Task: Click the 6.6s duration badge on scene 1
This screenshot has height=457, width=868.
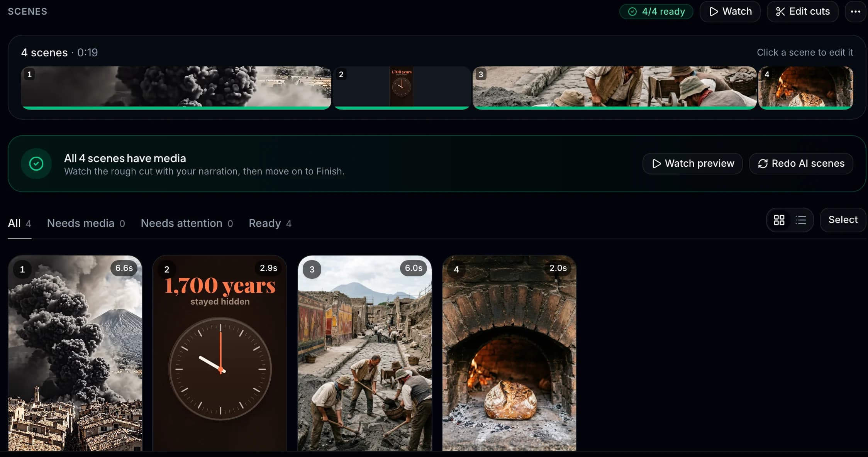Action: point(124,268)
